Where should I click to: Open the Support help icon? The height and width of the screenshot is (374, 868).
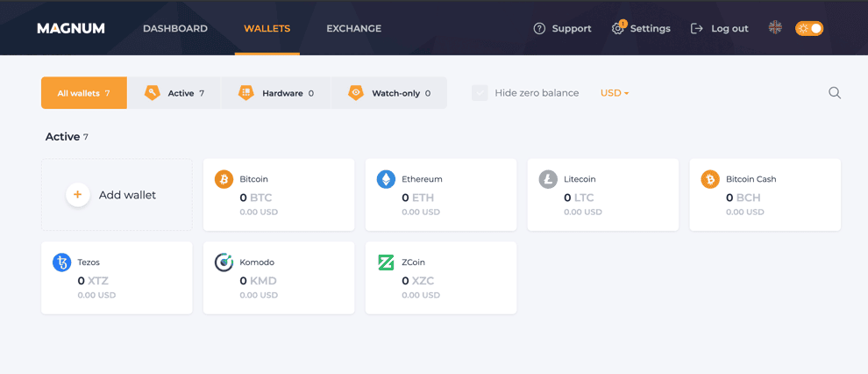pyautogui.click(x=539, y=28)
